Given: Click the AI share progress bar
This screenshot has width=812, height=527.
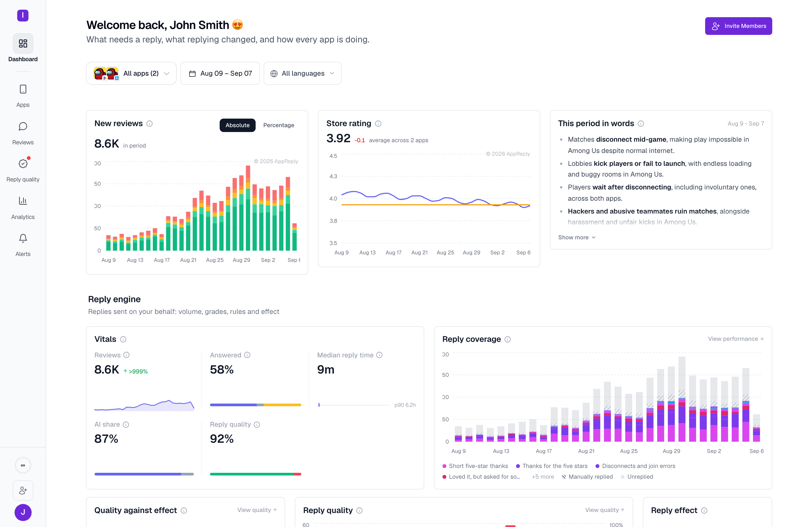Looking at the screenshot, I should pyautogui.click(x=144, y=474).
